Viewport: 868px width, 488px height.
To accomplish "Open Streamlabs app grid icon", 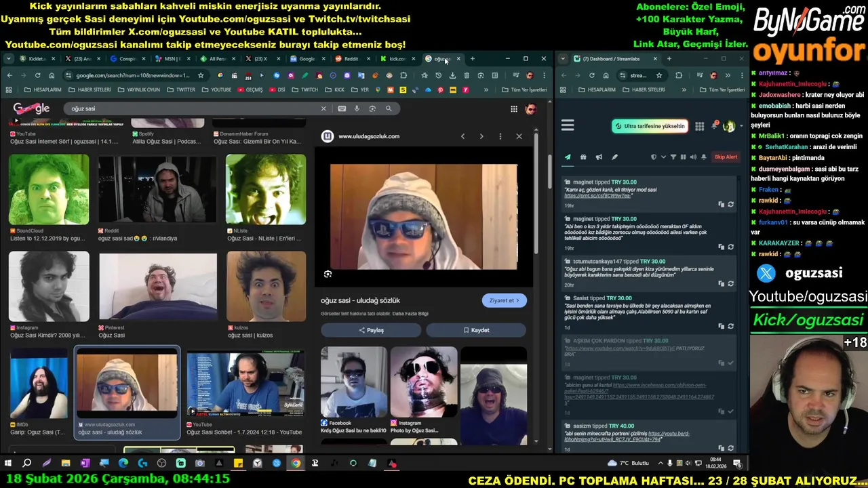I will point(699,126).
